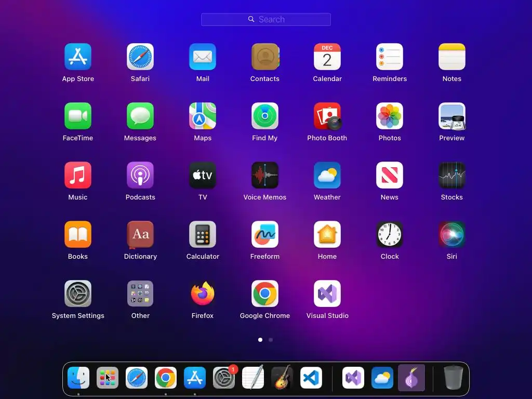Launch Photo Booth

tap(327, 116)
